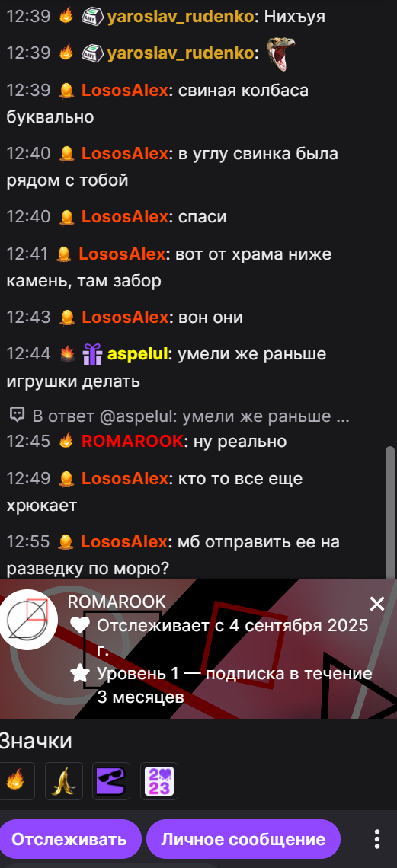The height and width of the screenshot is (868, 397).
Task: Click the raptor emote from yaroslav_rudenko
Action: pos(280,54)
